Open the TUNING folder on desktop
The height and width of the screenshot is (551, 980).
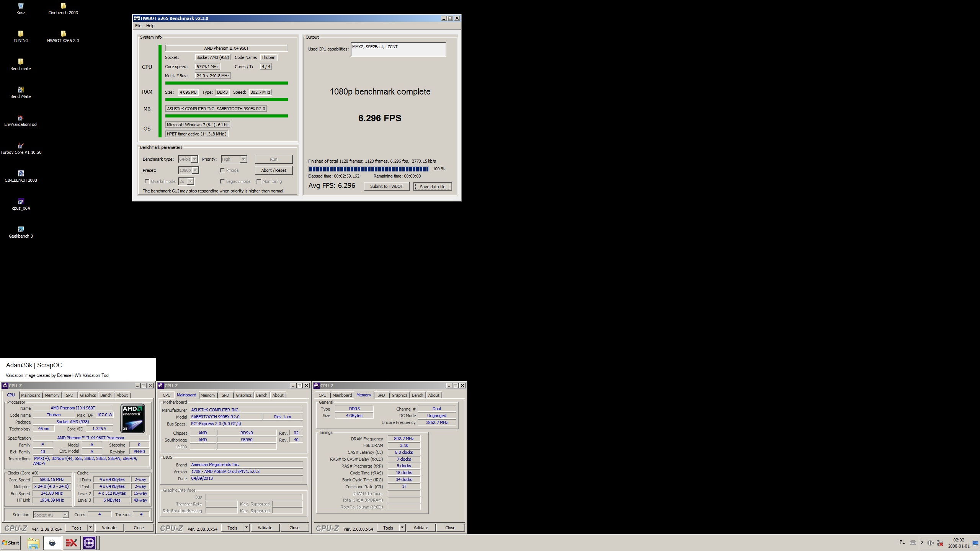21,37
